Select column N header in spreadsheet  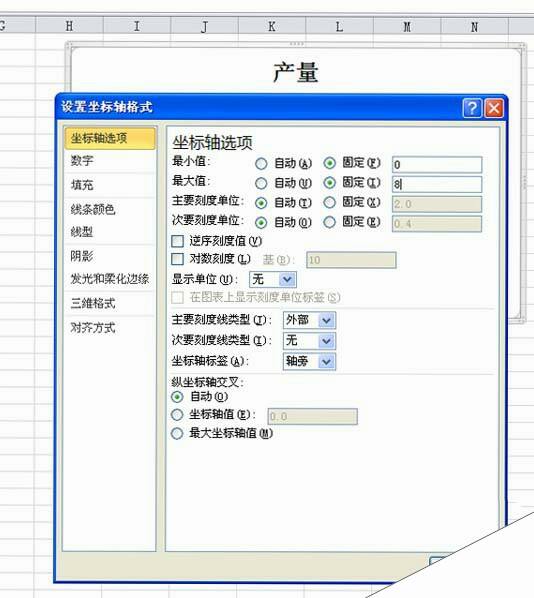[x=474, y=27]
